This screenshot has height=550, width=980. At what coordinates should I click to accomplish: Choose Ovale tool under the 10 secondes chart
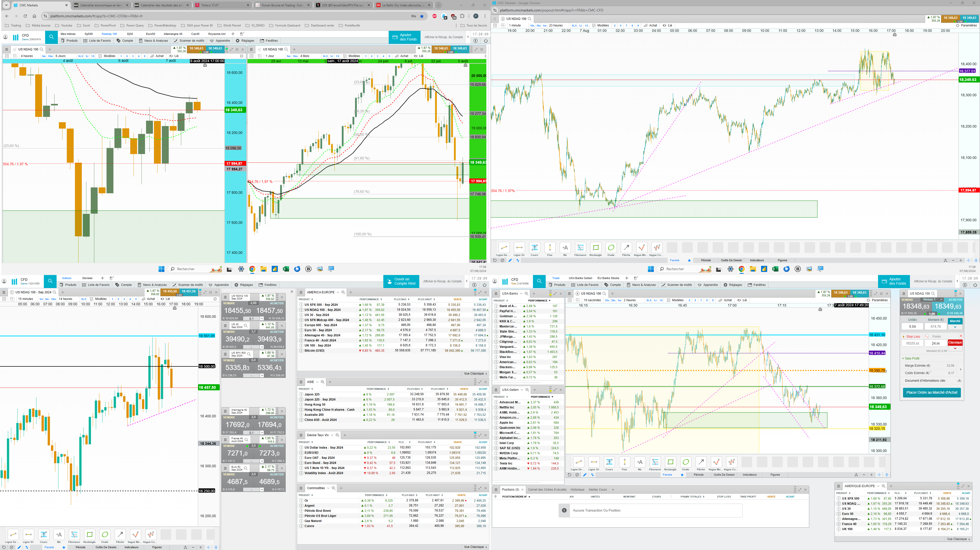[686, 462]
